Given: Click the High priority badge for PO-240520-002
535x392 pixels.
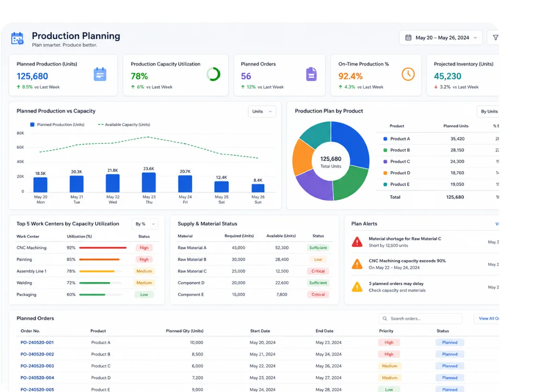Looking at the screenshot, I should coord(389,354).
